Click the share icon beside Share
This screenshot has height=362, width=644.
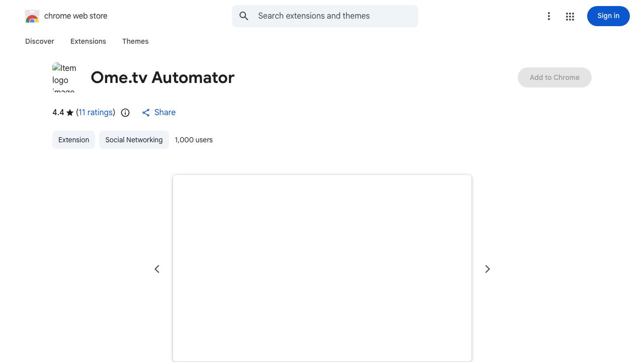tap(146, 113)
